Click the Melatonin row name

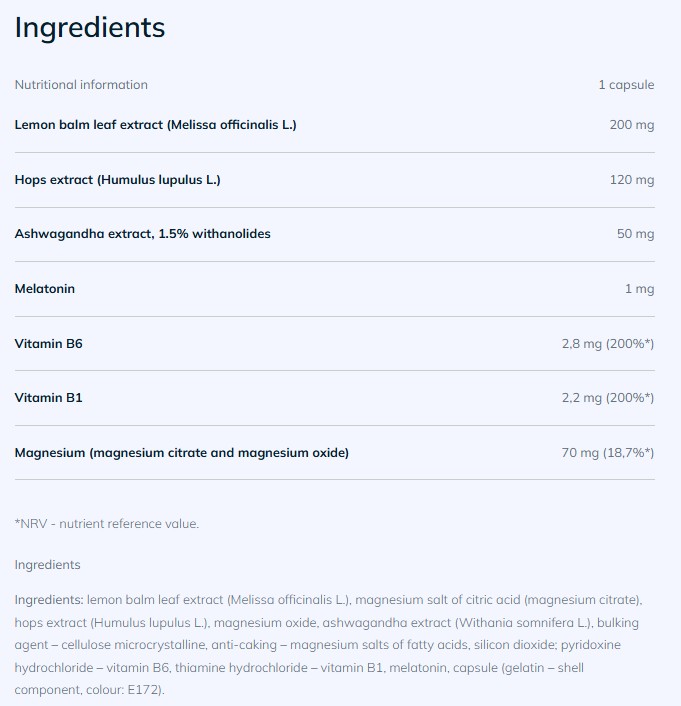(45, 289)
